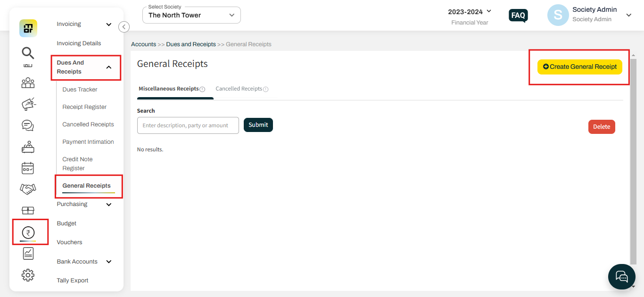Click the rupee Accounts icon in sidebar

27,231
